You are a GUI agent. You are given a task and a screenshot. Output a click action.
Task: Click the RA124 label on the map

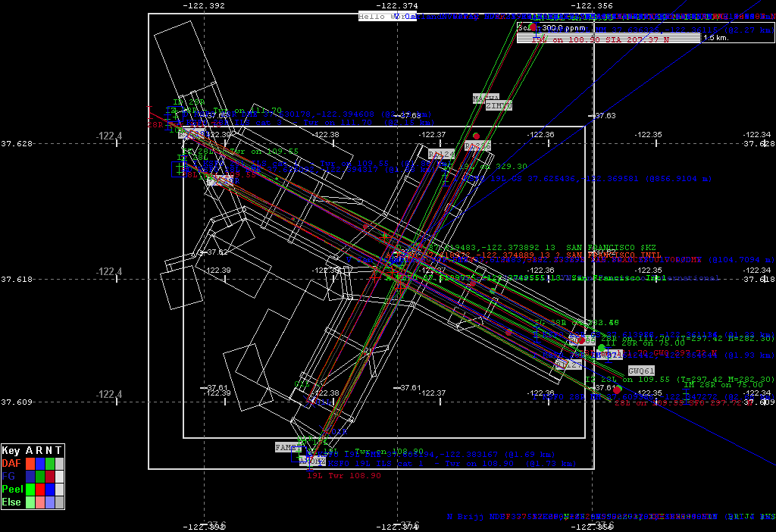pos(441,154)
